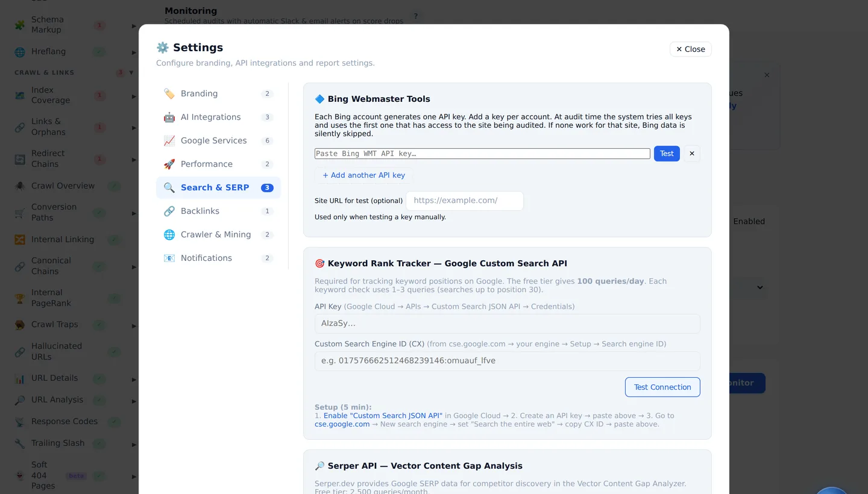Click the Google Services chart icon
The width and height of the screenshot is (868, 494).
tap(169, 140)
